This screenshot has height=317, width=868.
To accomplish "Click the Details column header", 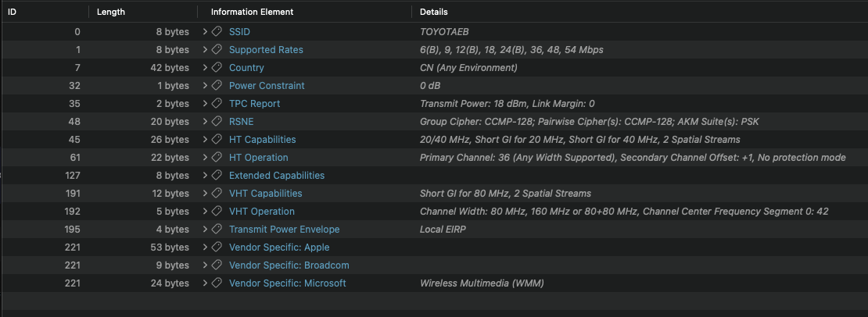I will [433, 12].
